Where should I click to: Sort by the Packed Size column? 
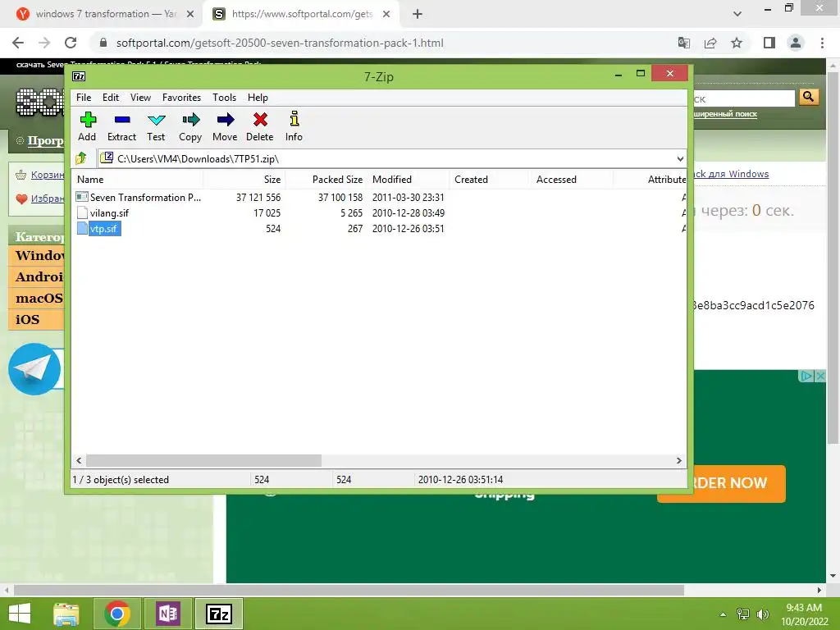pos(326,180)
